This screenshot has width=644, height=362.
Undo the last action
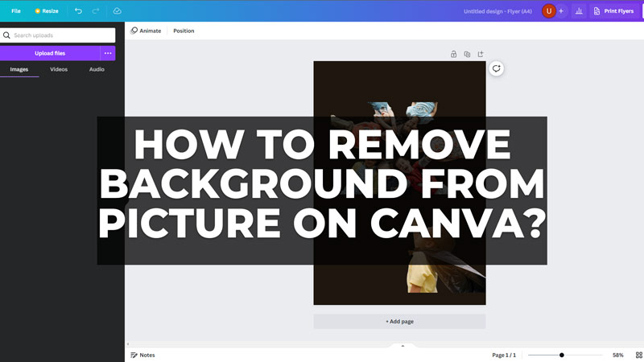pos(78,11)
